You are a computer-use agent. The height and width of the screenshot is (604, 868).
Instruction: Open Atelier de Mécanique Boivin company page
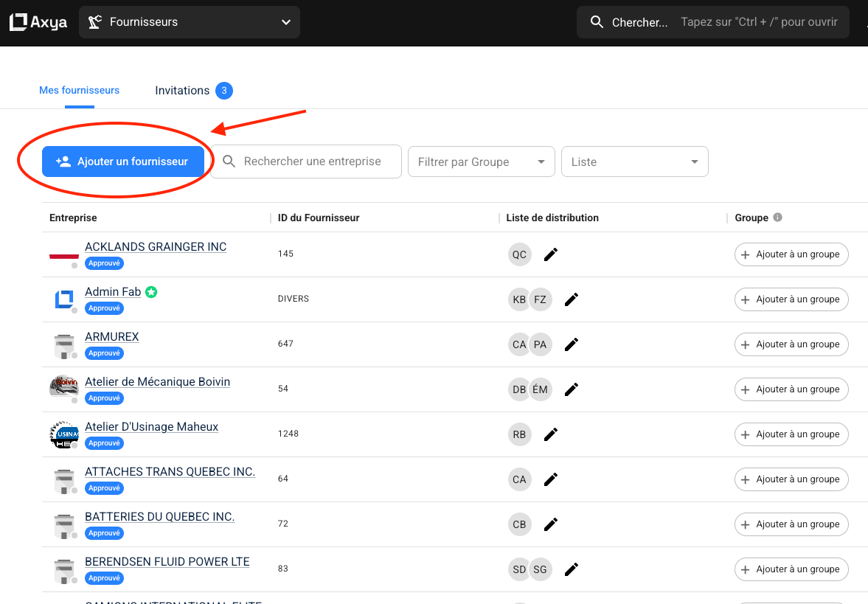(157, 382)
